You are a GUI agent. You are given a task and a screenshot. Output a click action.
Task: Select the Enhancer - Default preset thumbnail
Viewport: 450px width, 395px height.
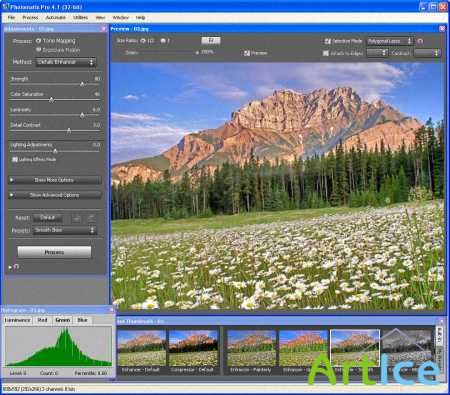click(x=141, y=349)
